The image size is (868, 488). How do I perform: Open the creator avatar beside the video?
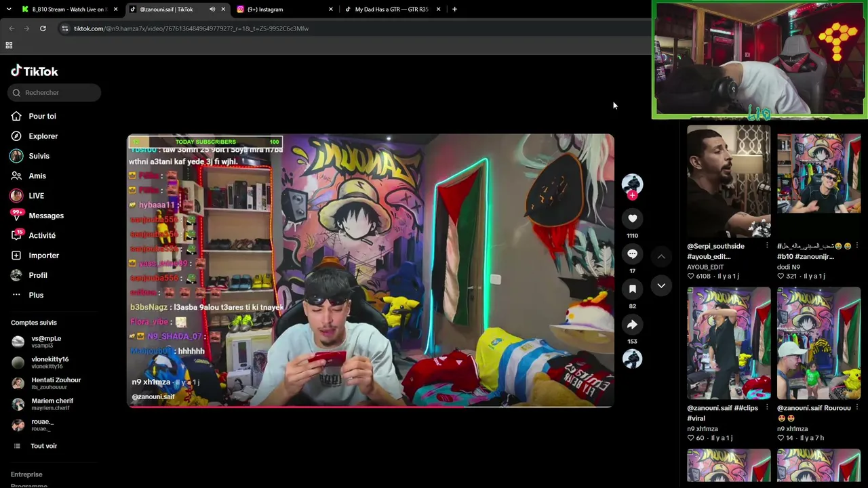click(x=632, y=184)
